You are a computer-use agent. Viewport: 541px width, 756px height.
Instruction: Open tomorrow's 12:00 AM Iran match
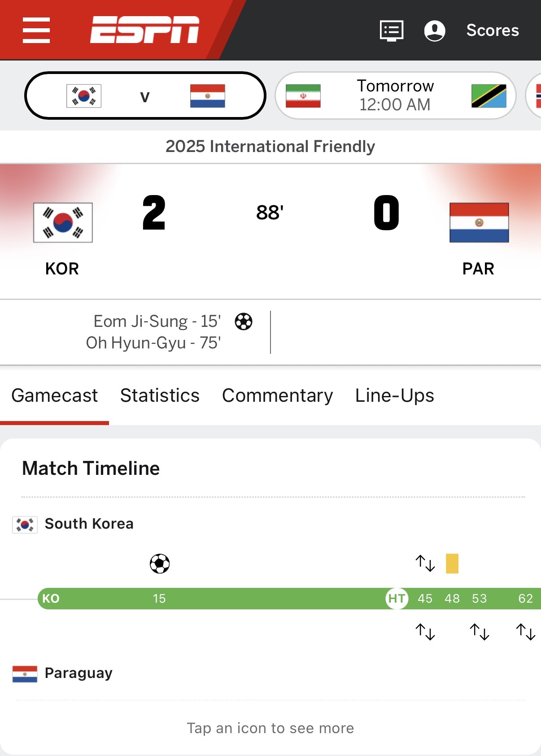pyautogui.click(x=395, y=96)
